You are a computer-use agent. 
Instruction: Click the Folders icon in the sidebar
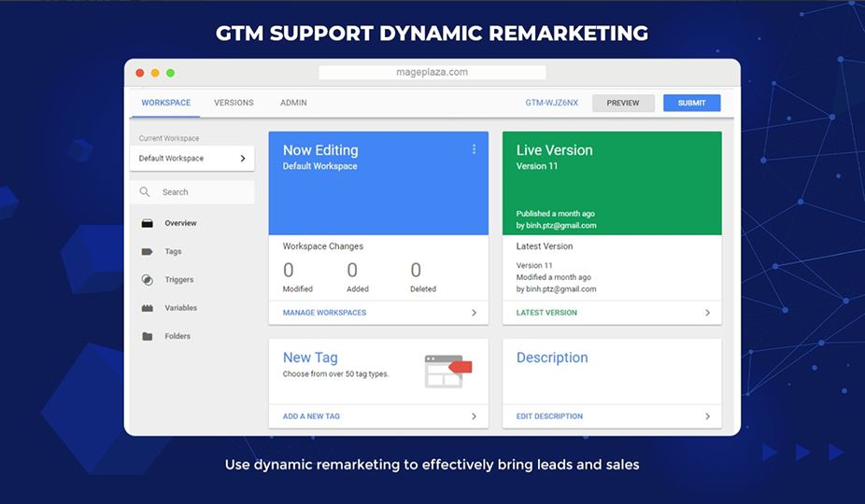tap(147, 336)
